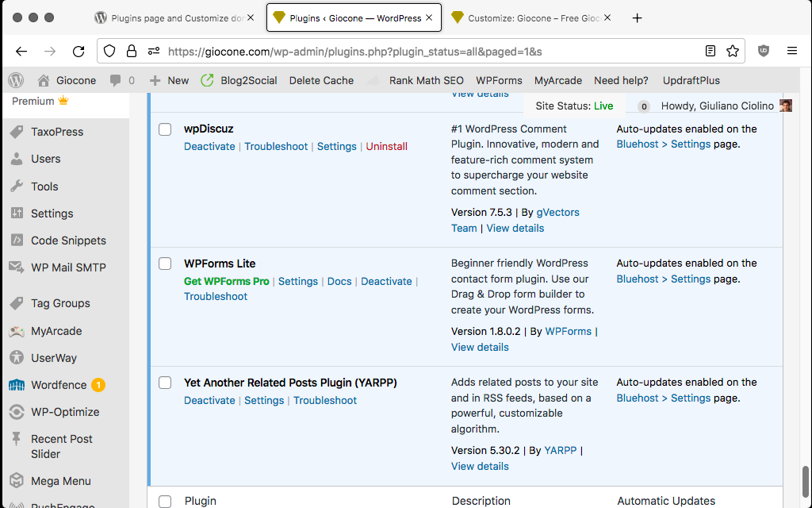Image resolution: width=812 pixels, height=508 pixels.
Task: Click the Users person icon in sidebar
Action: 17,159
